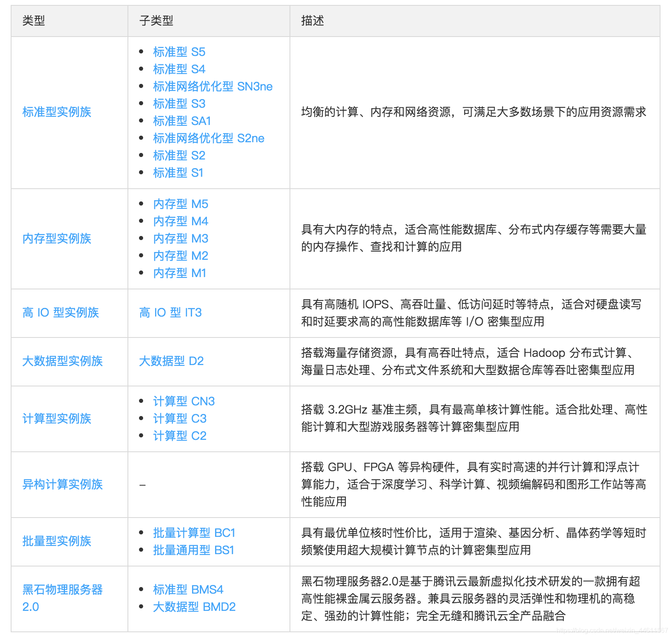Select the 类型 column header
Viewport: 672px width, 638px height.
tap(34, 21)
